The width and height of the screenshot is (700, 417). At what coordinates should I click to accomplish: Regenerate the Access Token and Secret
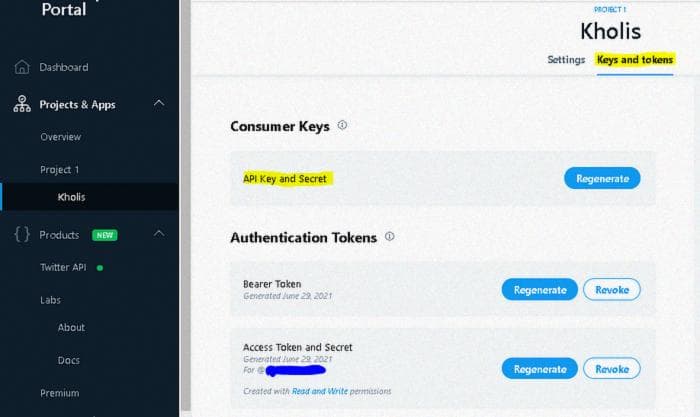(x=540, y=369)
